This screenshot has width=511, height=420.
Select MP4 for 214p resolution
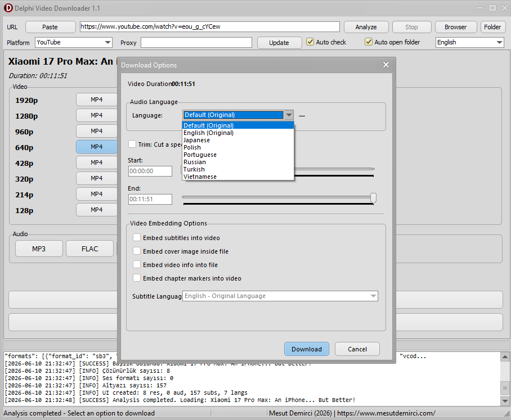97,194
